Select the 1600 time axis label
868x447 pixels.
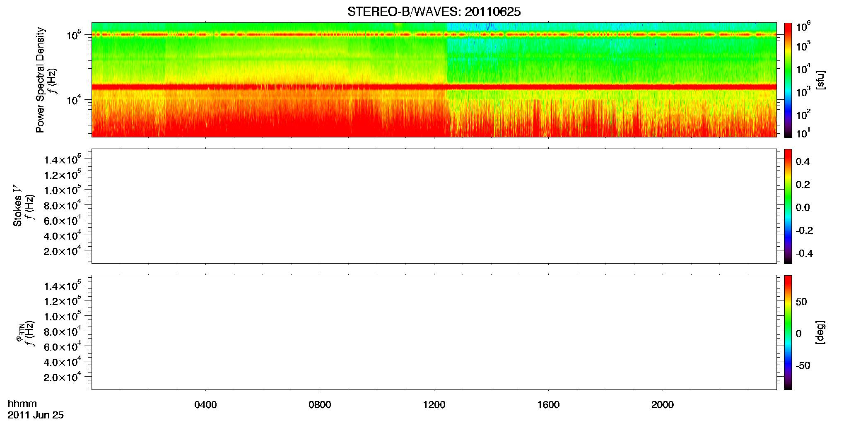[x=548, y=405]
